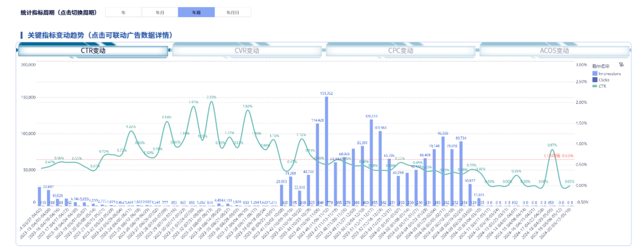Open the CTR变动 tab
Image resolution: width=644 pixels, height=248 pixels.
[x=93, y=51]
